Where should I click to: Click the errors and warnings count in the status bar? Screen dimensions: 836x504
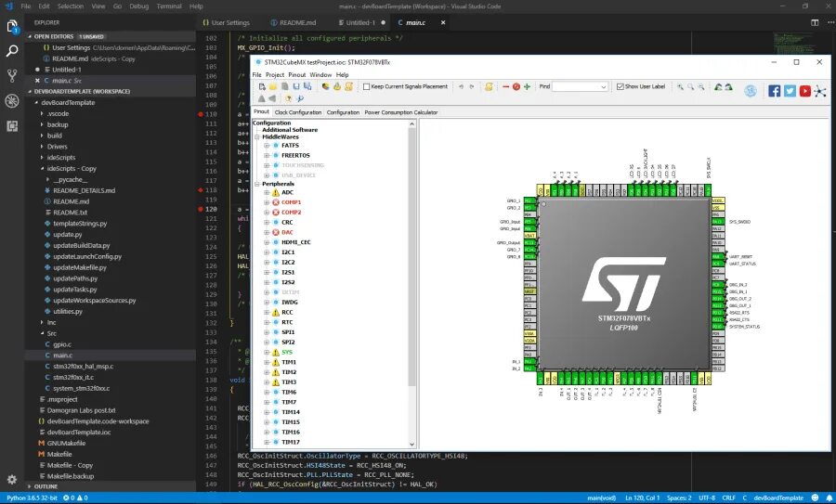point(76,498)
